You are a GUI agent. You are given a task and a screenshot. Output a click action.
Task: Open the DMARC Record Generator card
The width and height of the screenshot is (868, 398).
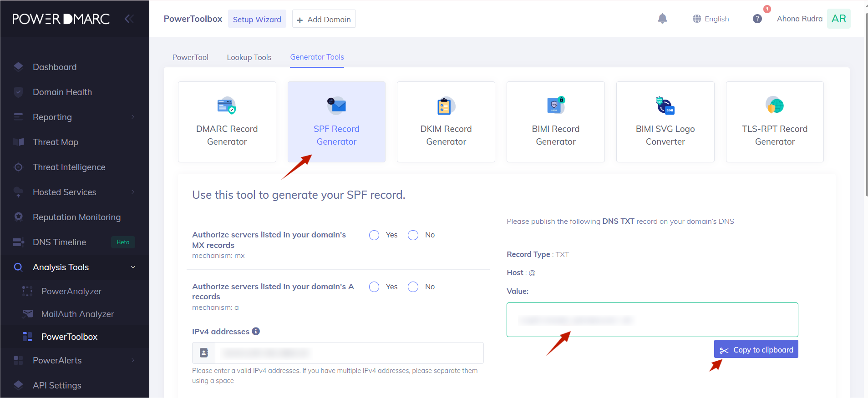[227, 122]
